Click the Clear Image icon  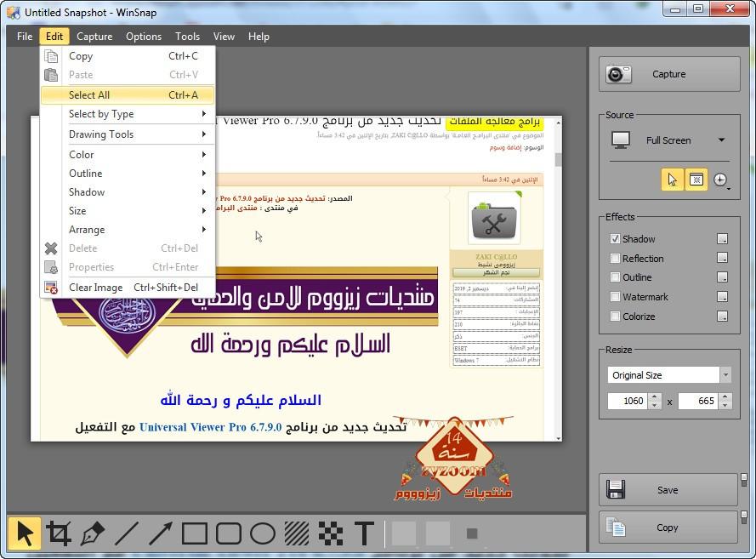(51, 288)
